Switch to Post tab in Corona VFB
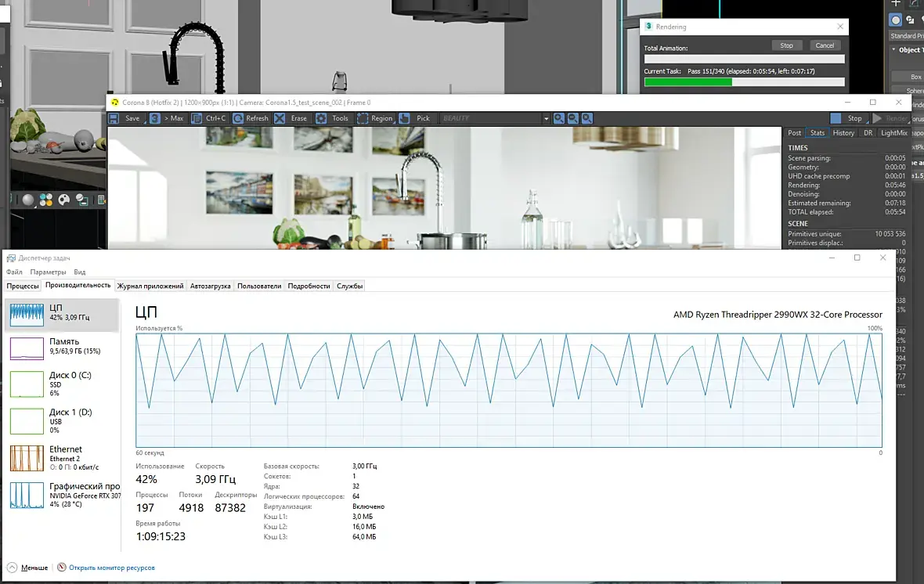 click(x=794, y=133)
